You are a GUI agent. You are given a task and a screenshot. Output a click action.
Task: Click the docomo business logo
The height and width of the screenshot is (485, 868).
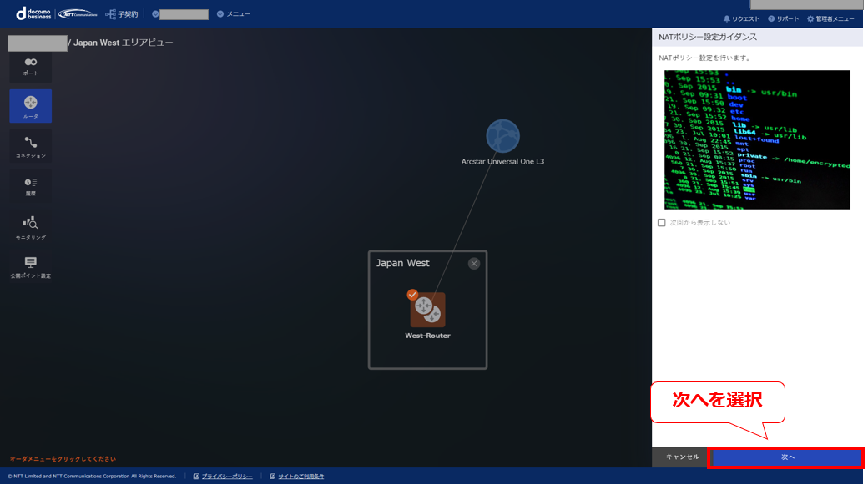coord(33,14)
